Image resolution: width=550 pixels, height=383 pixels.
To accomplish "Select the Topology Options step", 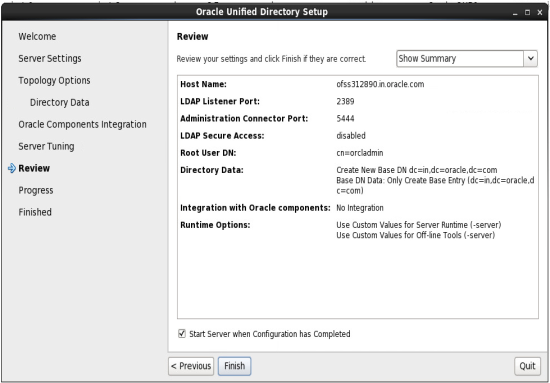I will pyautogui.click(x=54, y=80).
